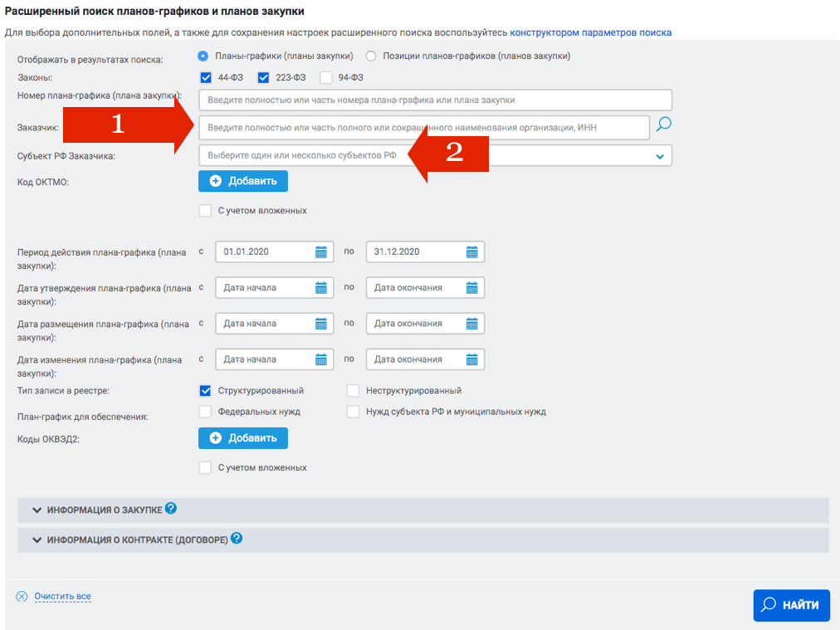Select Позиции планов-графиков radio option
This screenshot has height=630, width=840.
coord(371,56)
